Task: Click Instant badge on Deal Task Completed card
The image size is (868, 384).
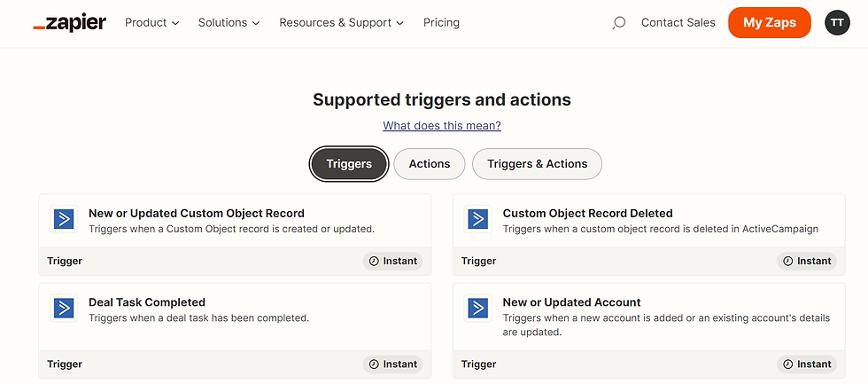Action: pyautogui.click(x=393, y=364)
